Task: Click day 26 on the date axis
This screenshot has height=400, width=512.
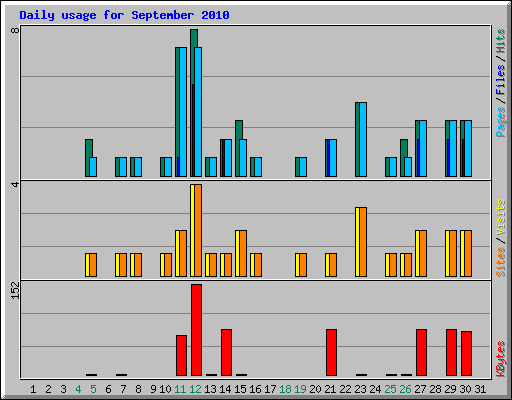Action: click(405, 389)
